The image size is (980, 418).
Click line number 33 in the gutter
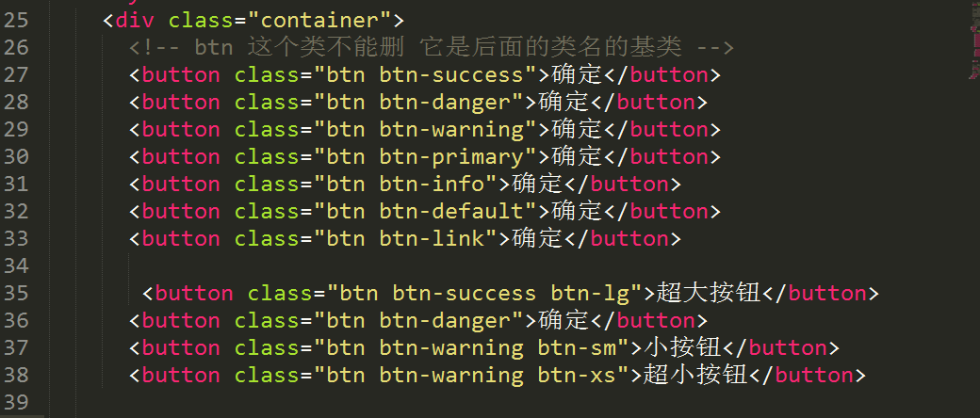pos(16,239)
